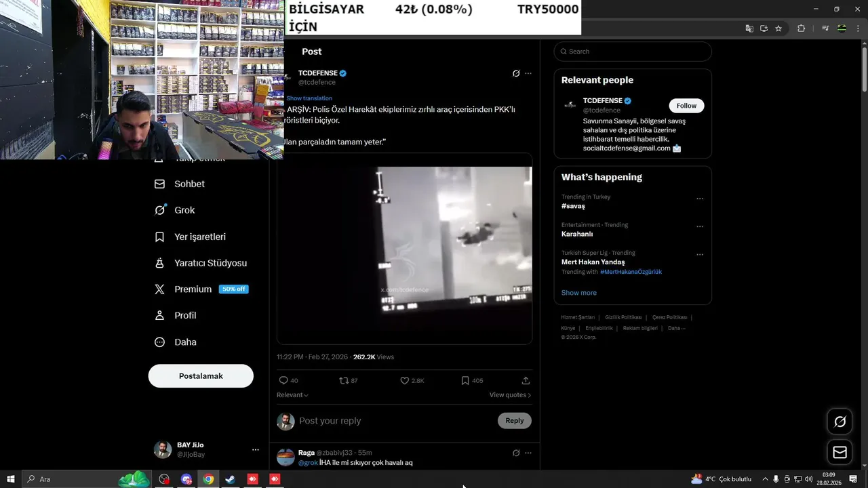Open #MertHakanaÖzgürlük hashtag link
The height and width of the screenshot is (488, 868).
[x=631, y=272]
